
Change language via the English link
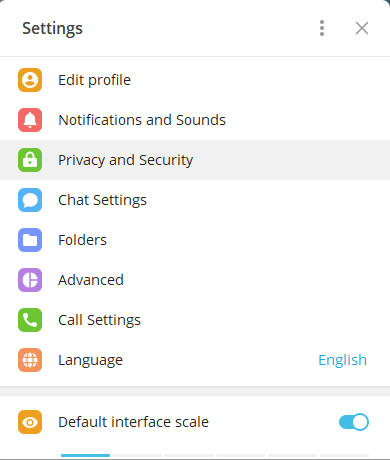pos(342,360)
